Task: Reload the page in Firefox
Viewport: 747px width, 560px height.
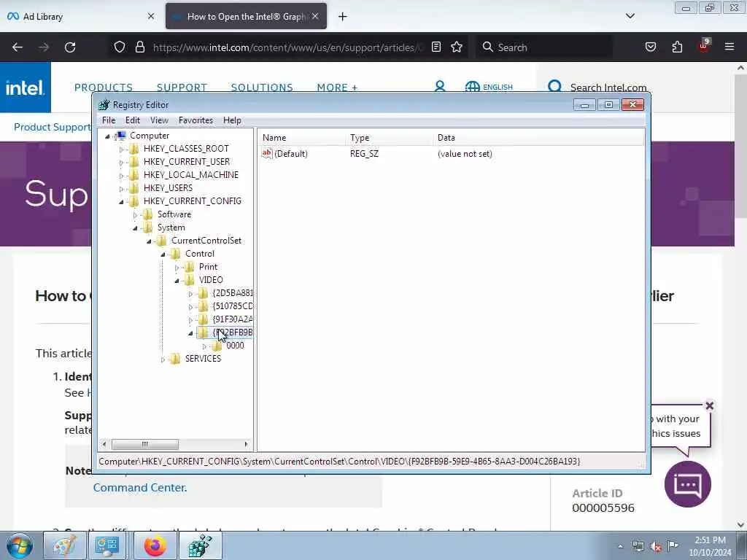Action: pyautogui.click(x=70, y=47)
